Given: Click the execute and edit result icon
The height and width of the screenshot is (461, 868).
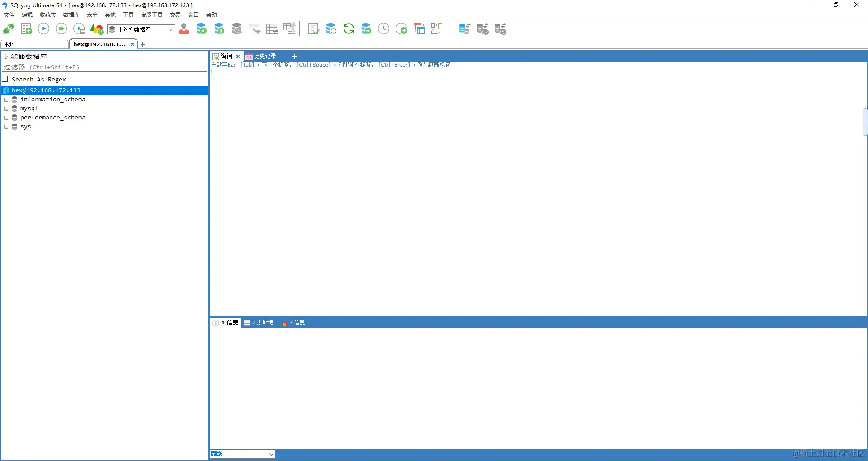Looking at the screenshot, I should click(79, 29).
